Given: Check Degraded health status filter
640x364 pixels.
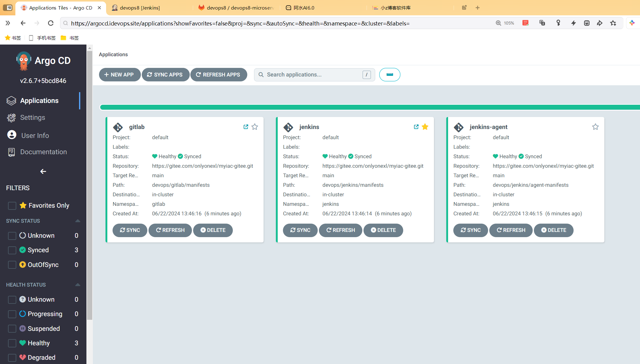Looking at the screenshot, I should [12, 358].
